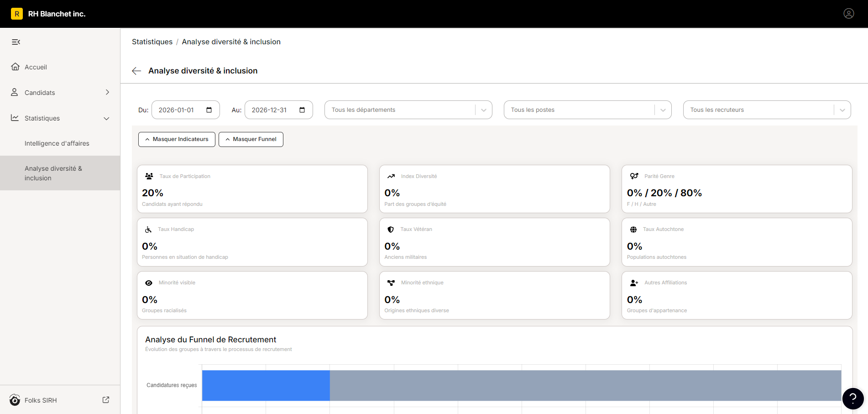Click the Autres Affiliations person-plus icon

[634, 283]
